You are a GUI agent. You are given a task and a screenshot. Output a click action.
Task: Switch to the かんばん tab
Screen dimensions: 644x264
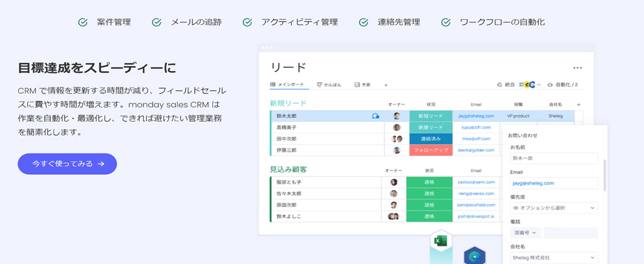(330, 85)
